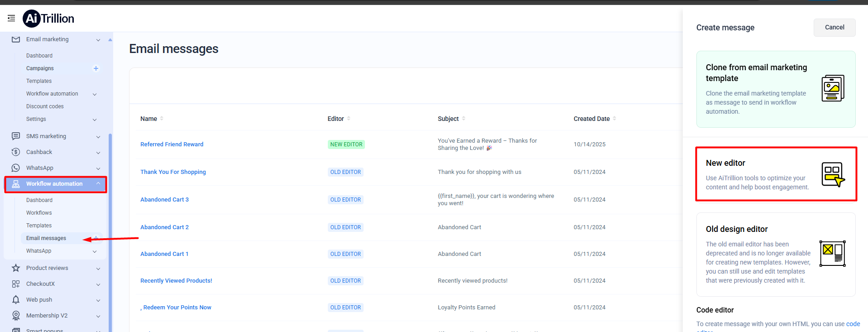The image size is (868, 332).
Task: Cancel the Create message panel
Action: point(834,28)
